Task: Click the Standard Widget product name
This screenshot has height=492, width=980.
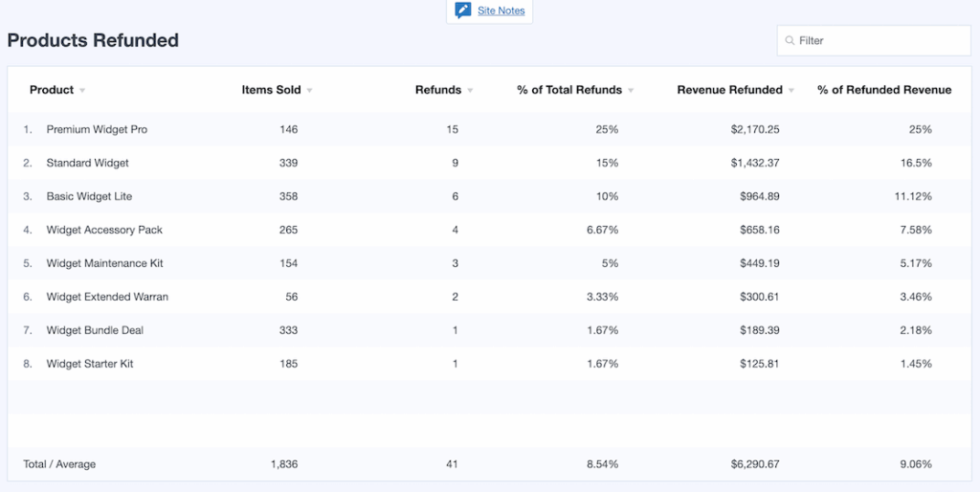Action: [87, 163]
